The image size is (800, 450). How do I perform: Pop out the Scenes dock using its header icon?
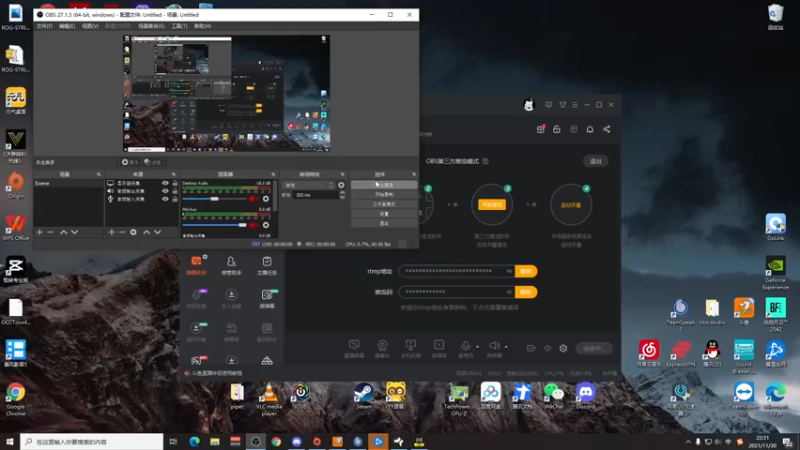tap(99, 174)
